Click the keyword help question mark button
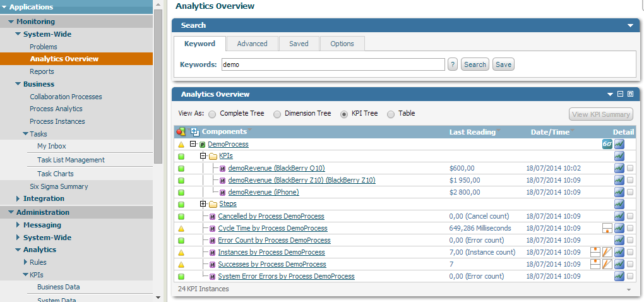The height and width of the screenshot is (302, 644). [453, 64]
